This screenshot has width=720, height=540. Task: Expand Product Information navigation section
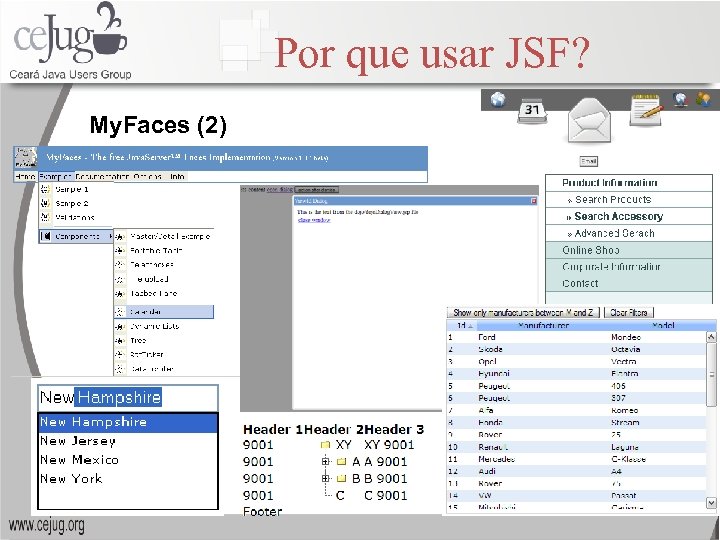point(629,183)
